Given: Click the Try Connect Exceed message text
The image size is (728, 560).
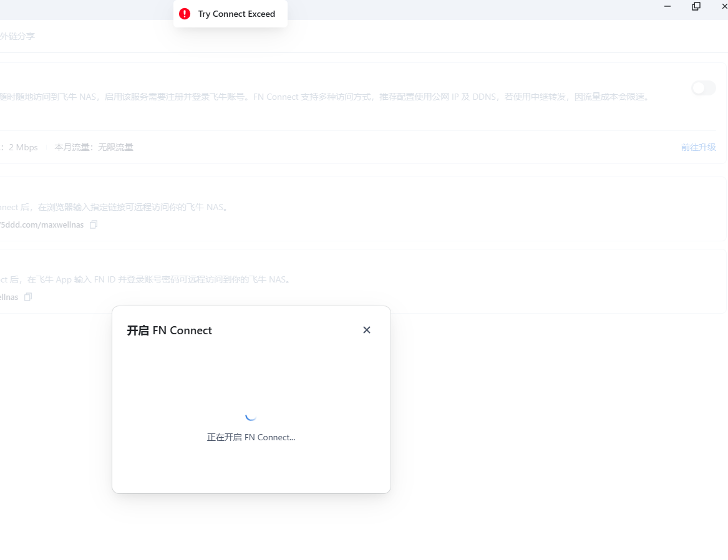Looking at the screenshot, I should 237,14.
